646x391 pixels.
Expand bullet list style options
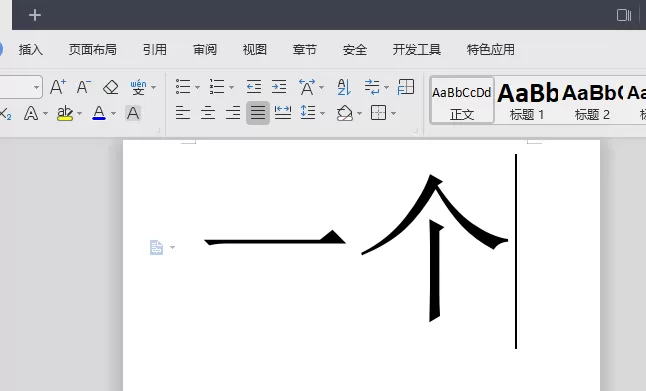click(x=197, y=87)
